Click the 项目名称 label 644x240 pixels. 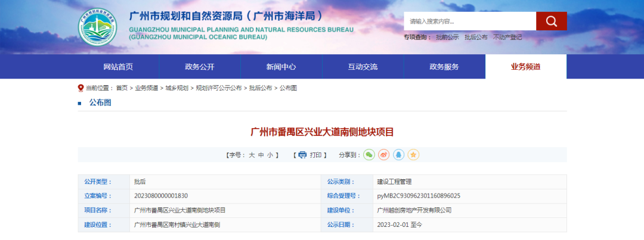click(x=98, y=210)
